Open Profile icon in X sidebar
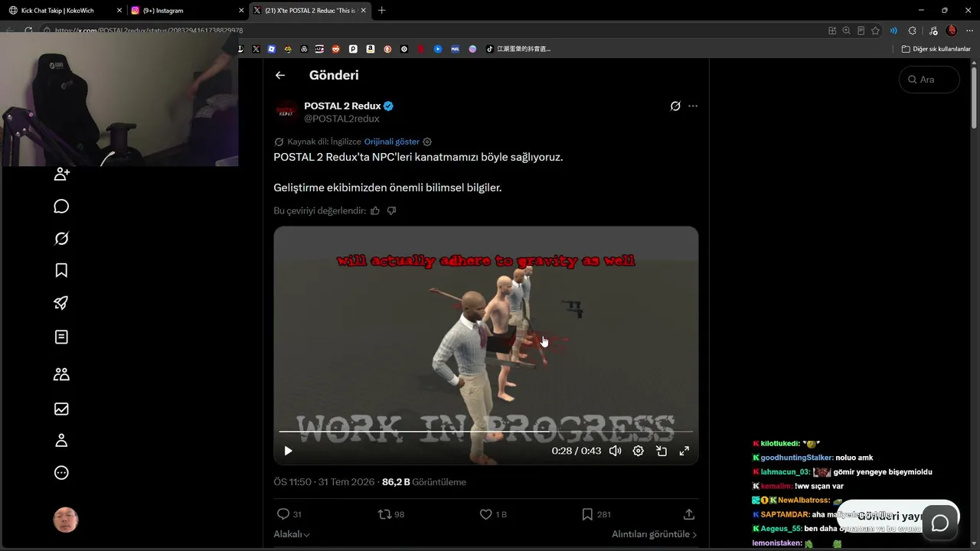 [x=62, y=441]
